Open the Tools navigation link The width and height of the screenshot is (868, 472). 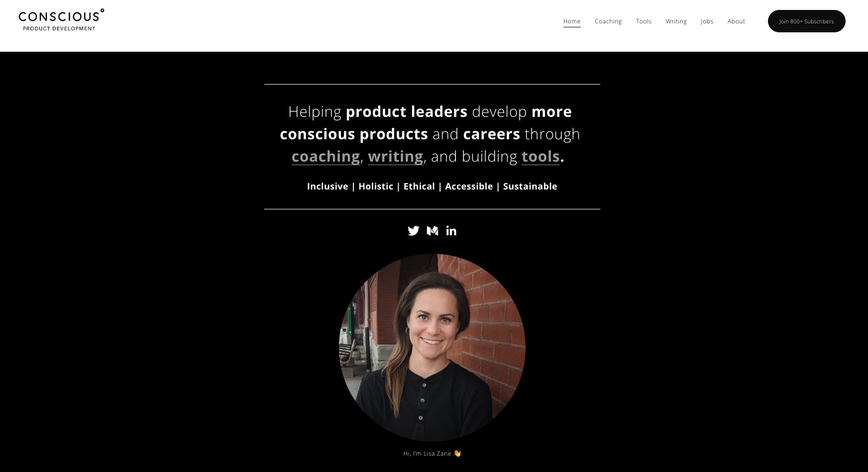point(644,21)
